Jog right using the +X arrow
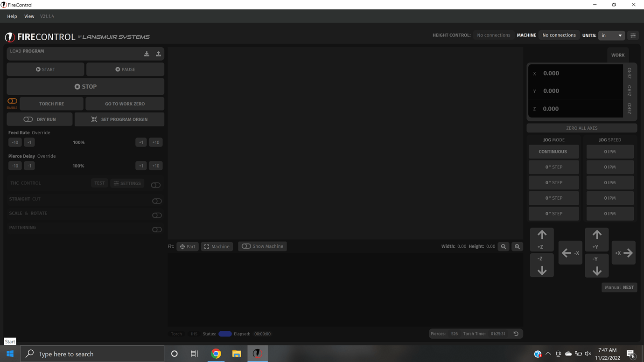This screenshot has width=644, height=362. [x=623, y=253]
